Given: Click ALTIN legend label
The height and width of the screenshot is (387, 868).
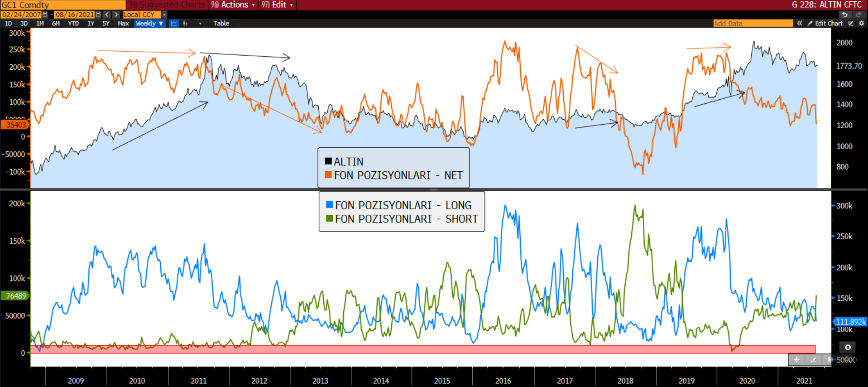Looking at the screenshot, I should coord(349,161).
